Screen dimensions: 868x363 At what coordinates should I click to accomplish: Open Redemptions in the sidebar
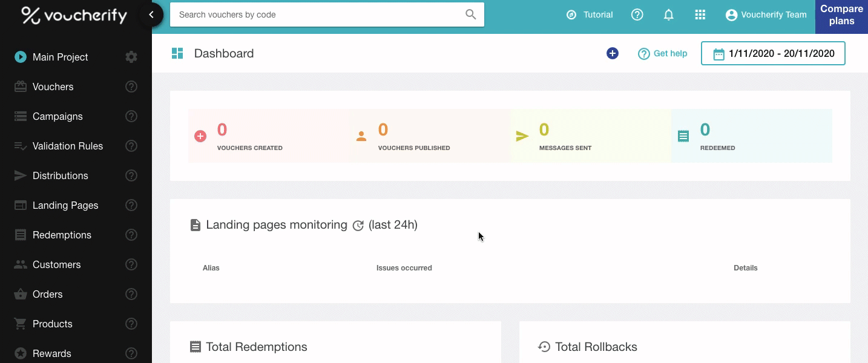pyautogui.click(x=62, y=235)
